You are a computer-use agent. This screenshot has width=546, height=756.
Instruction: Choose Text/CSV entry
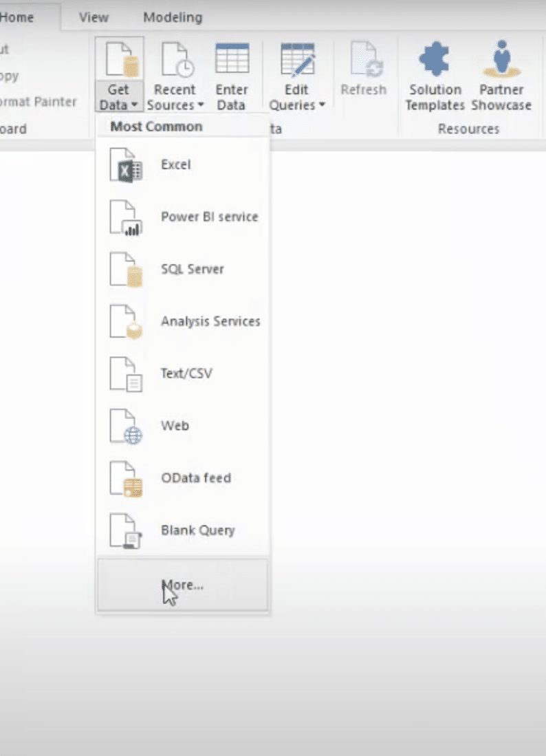pyautogui.click(x=183, y=373)
